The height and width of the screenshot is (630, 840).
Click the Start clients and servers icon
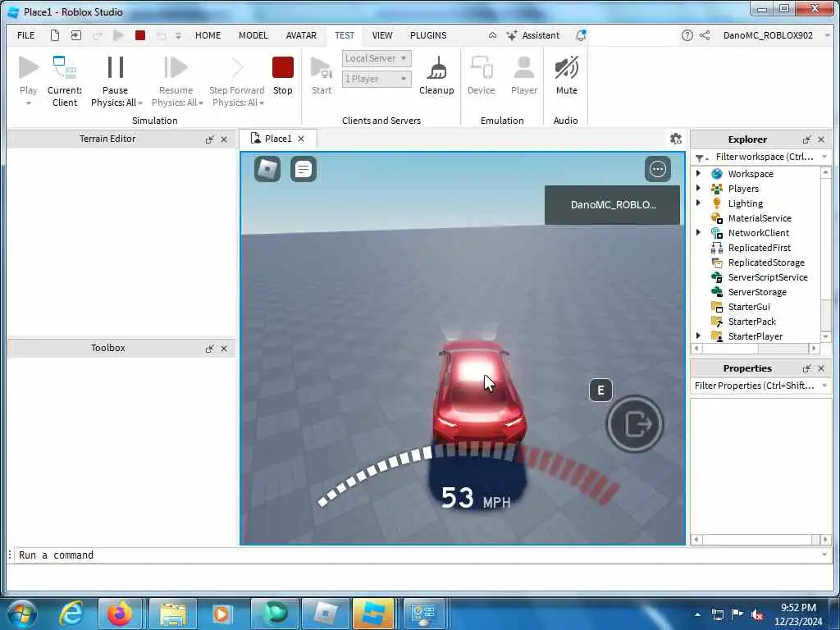point(322,75)
